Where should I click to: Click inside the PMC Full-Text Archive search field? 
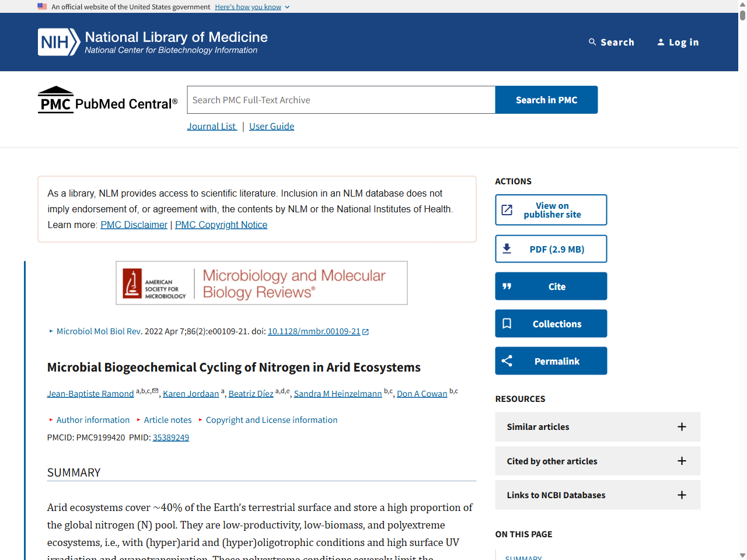coord(341,100)
